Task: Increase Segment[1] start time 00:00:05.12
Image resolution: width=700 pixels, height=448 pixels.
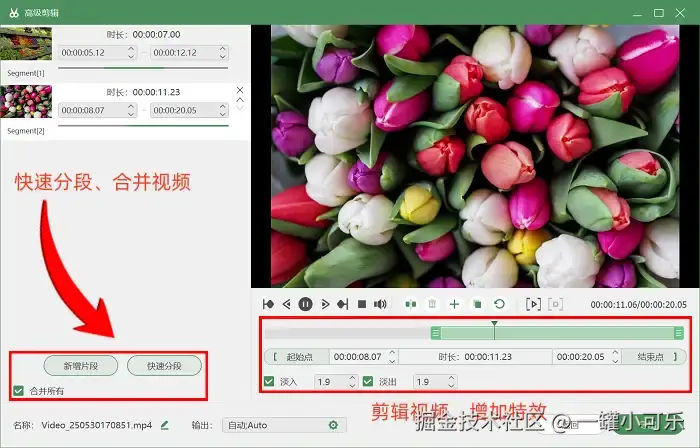Action: (131, 49)
